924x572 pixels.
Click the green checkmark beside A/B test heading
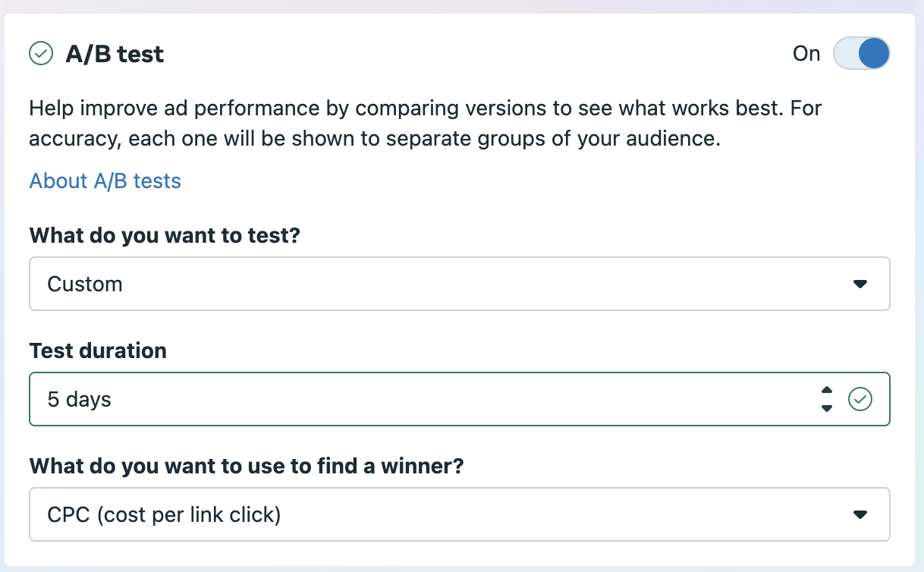[x=40, y=54]
